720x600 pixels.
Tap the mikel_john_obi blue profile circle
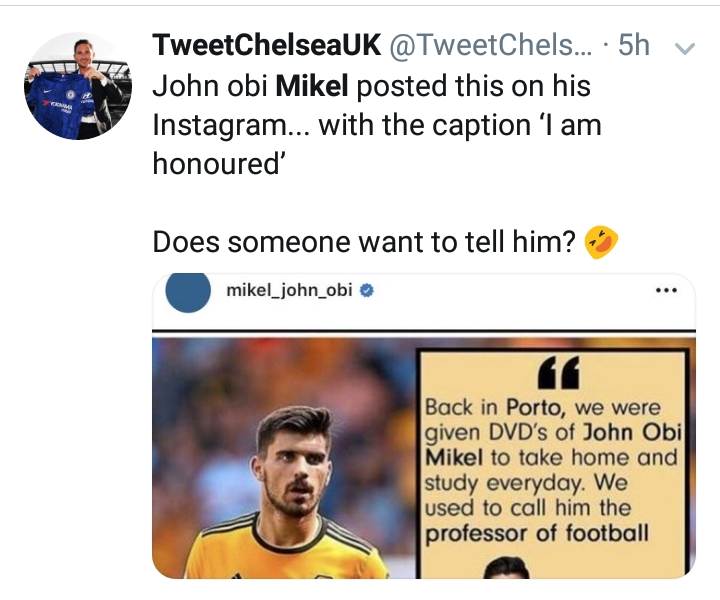click(x=185, y=292)
